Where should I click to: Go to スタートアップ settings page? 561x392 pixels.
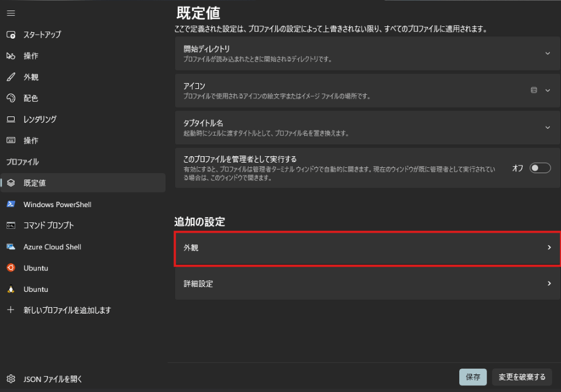point(83,35)
